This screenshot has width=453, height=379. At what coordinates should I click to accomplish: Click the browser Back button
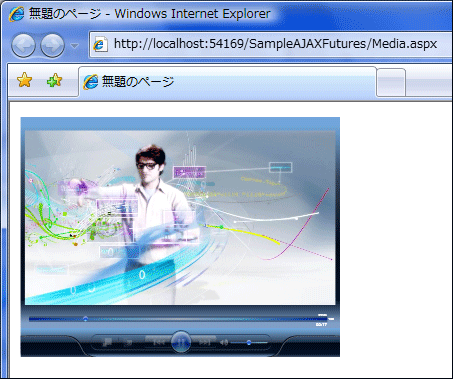click(x=23, y=45)
